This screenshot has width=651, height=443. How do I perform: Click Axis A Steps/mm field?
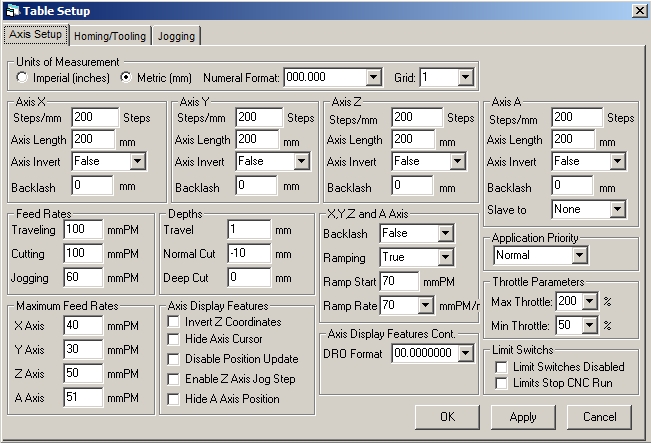[x=577, y=117]
